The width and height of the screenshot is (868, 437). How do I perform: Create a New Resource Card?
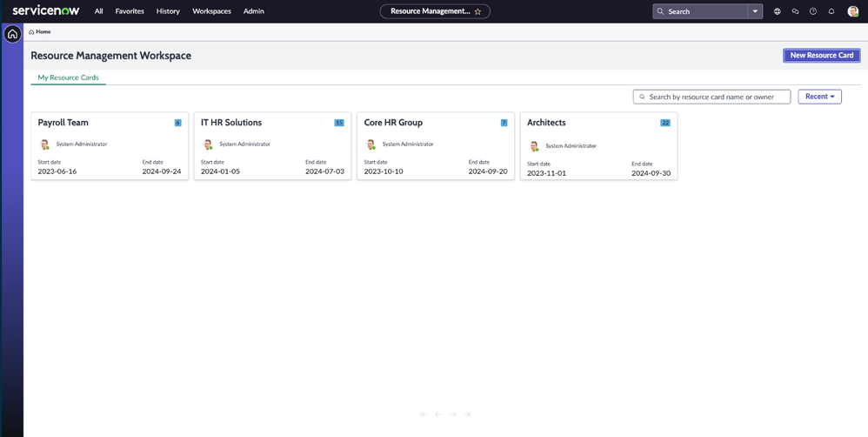pyautogui.click(x=821, y=56)
